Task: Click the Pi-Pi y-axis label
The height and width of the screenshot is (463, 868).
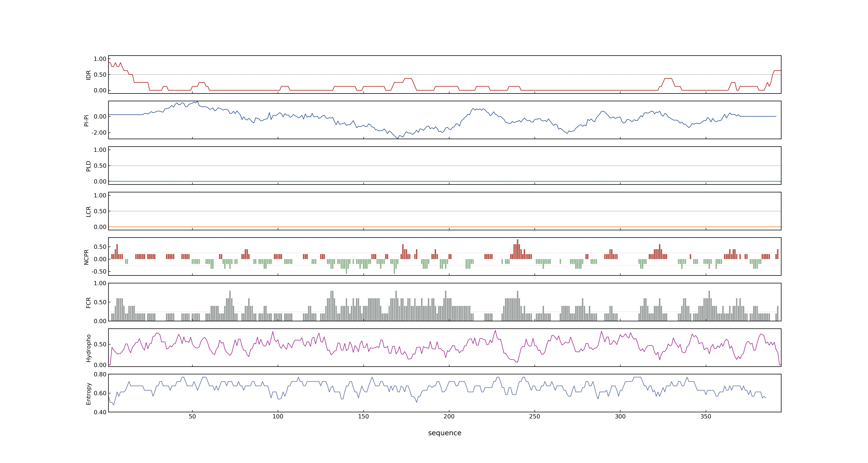Action: click(86, 120)
